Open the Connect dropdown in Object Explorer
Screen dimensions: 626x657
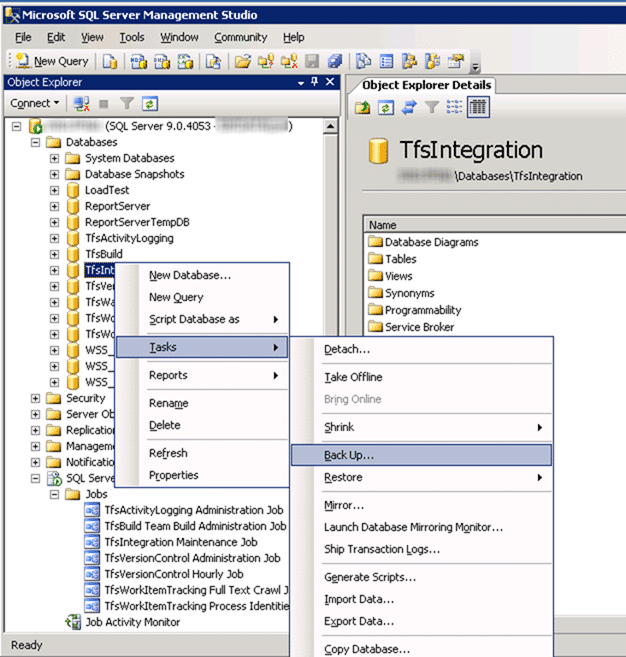(x=34, y=103)
